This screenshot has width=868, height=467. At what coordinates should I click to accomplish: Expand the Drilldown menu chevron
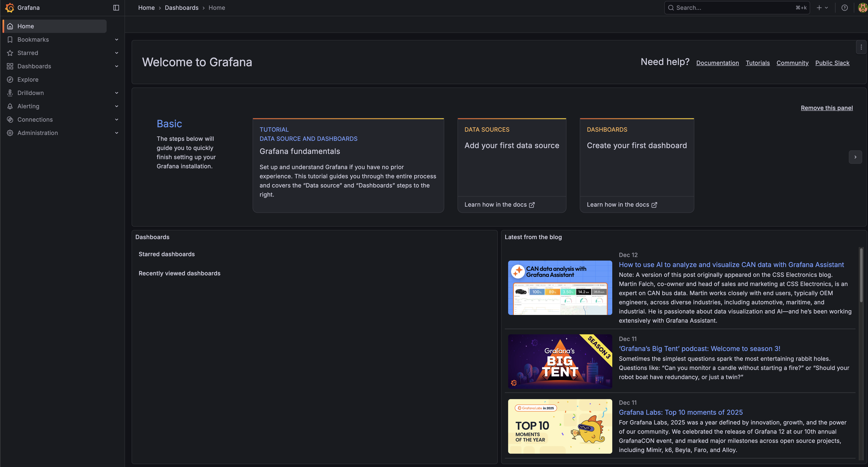117,93
